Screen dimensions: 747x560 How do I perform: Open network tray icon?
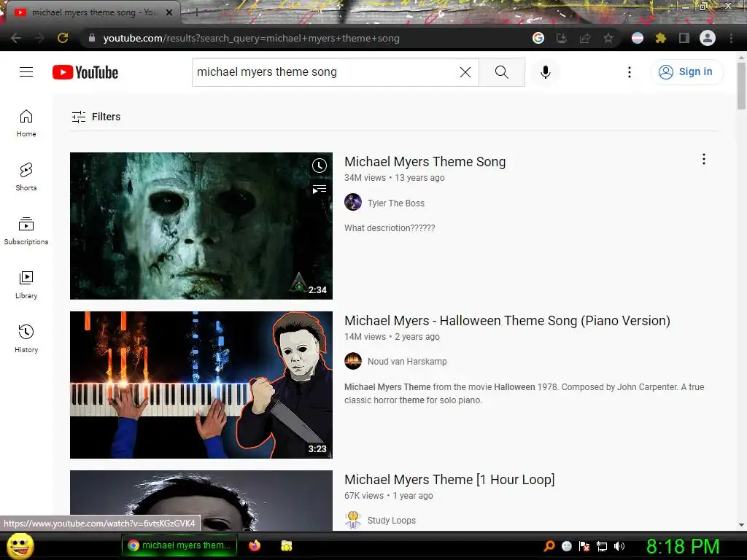coord(602,546)
